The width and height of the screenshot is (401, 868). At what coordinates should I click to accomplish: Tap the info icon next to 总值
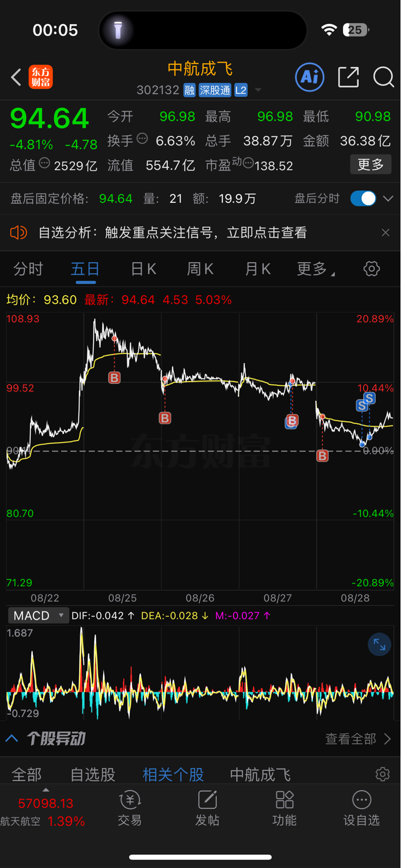(x=45, y=163)
